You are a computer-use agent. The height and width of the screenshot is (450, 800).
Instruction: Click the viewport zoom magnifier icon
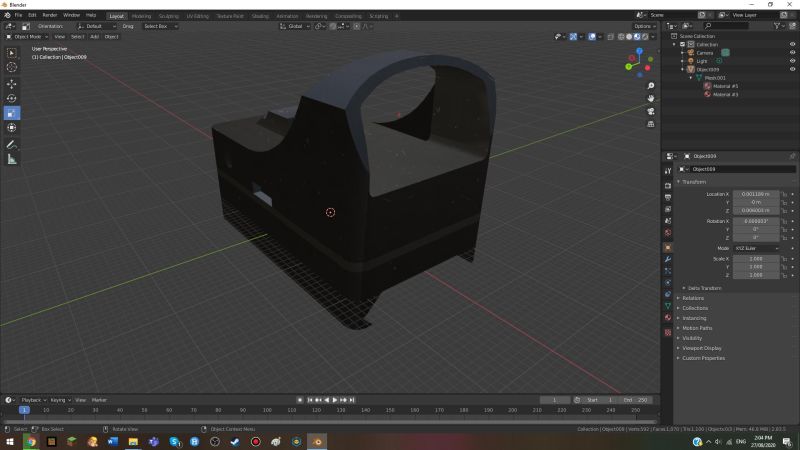(x=651, y=86)
